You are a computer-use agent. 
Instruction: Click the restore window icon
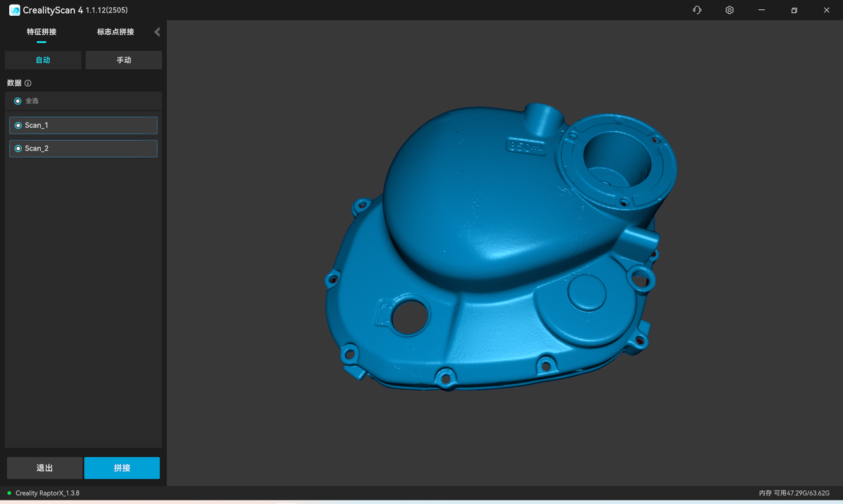click(794, 10)
